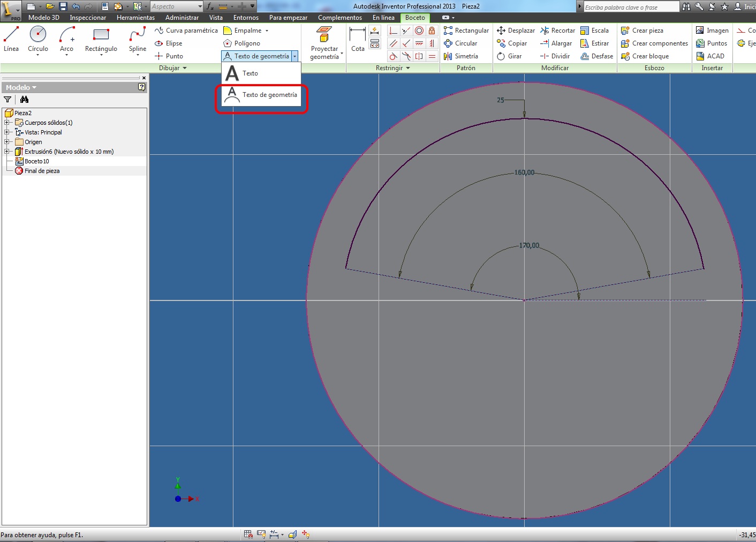Image resolution: width=756 pixels, height=542 pixels.
Task: Click the Undo arrow in quick access toolbar
Action: click(75, 6)
